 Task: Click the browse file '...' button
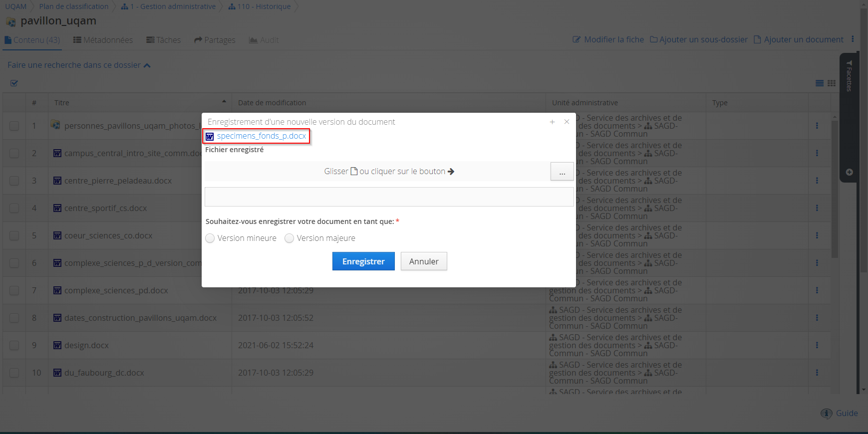pyautogui.click(x=562, y=172)
